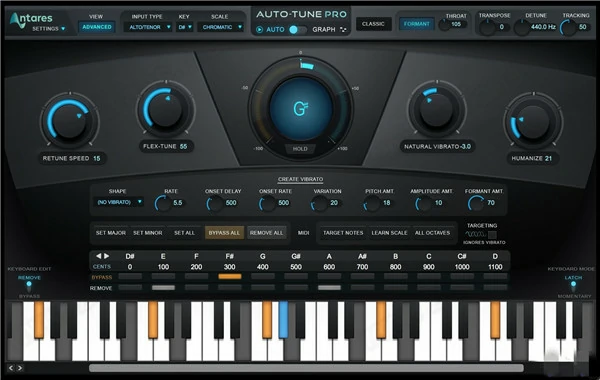Click the Learn Scale button

390,233
